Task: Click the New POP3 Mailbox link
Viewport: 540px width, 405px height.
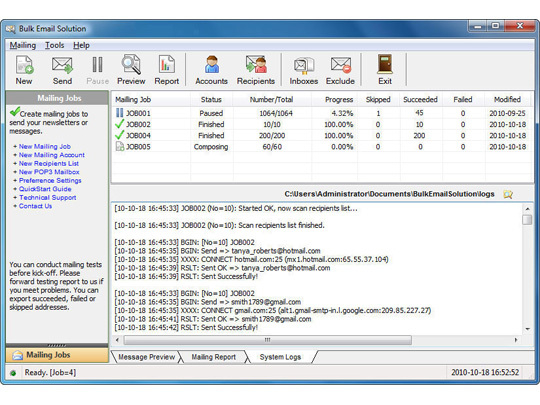Action: pos(49,172)
